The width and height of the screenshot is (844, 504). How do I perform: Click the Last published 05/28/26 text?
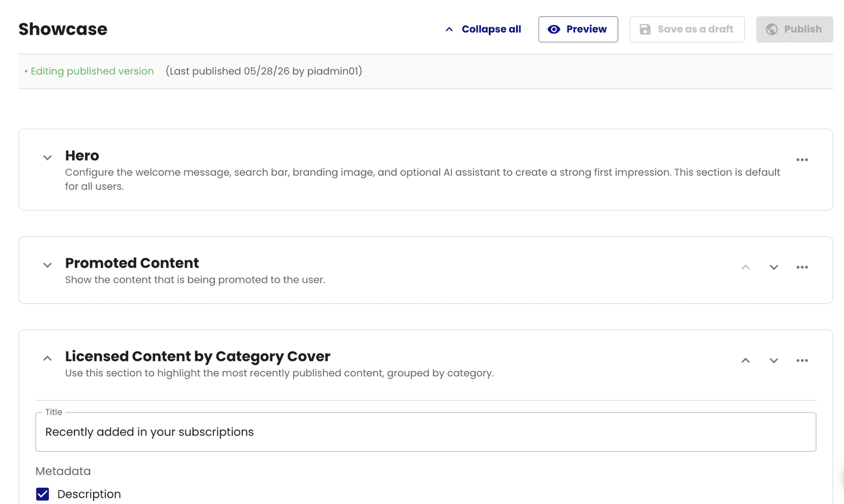click(264, 71)
